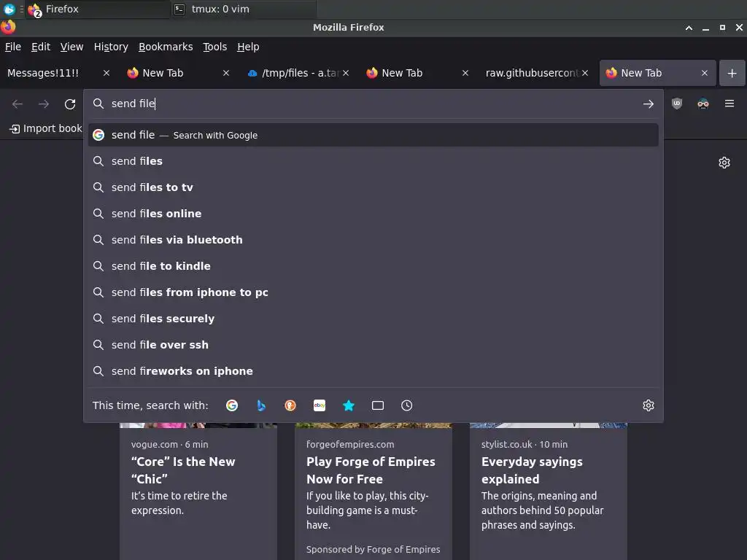Search bookmarks using the star icon
This screenshot has width=747, height=560.
[x=348, y=405]
